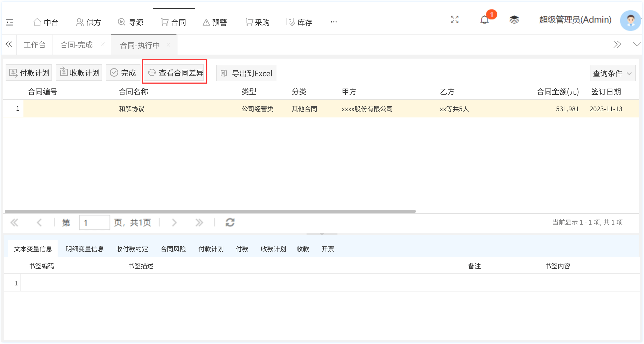Collapse the bottom detail panel handle
The height and width of the screenshot is (344, 644).
pos(322,234)
